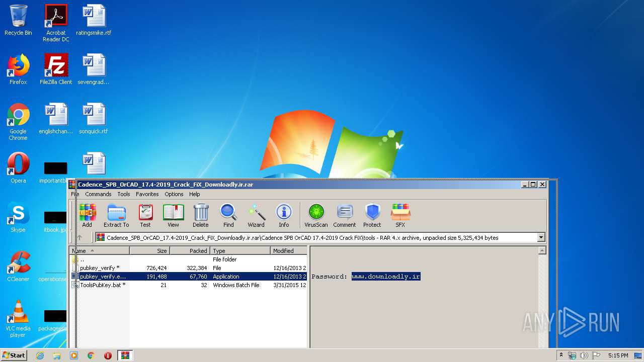Sort by the Modified column header
This screenshot has width=644, height=362.
coord(289,250)
